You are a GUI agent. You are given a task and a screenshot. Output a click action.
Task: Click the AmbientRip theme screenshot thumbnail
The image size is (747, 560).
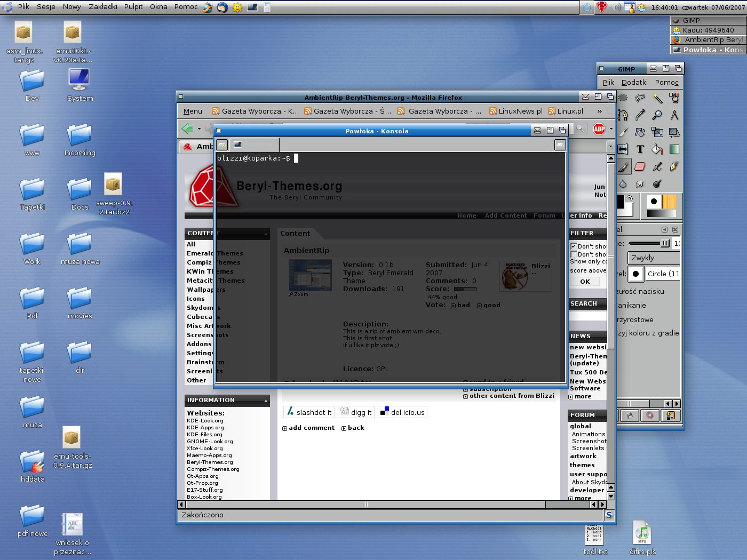coord(310,275)
